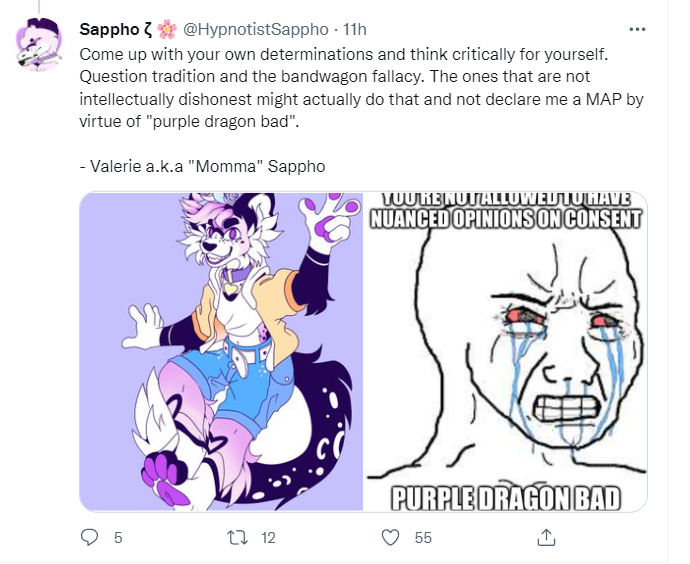This screenshot has height=564, width=690.
Task: Open the three-dot more options menu
Action: (x=637, y=29)
